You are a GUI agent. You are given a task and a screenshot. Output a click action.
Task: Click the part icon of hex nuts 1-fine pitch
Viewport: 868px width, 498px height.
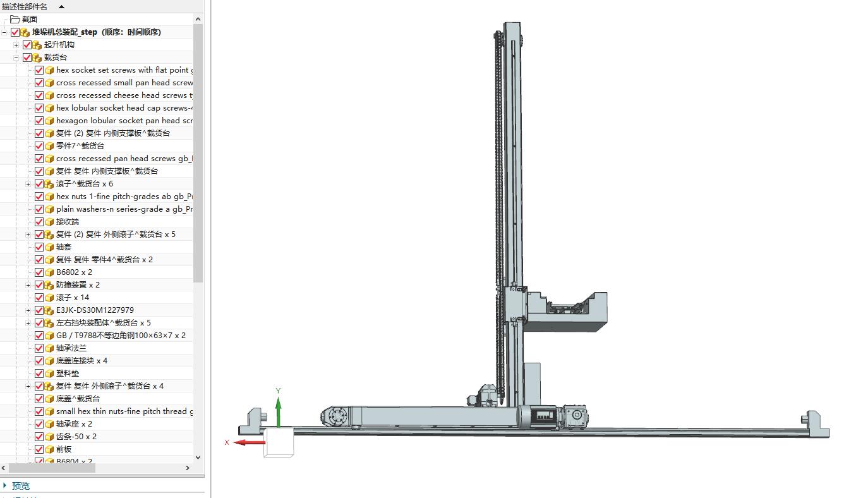point(49,196)
